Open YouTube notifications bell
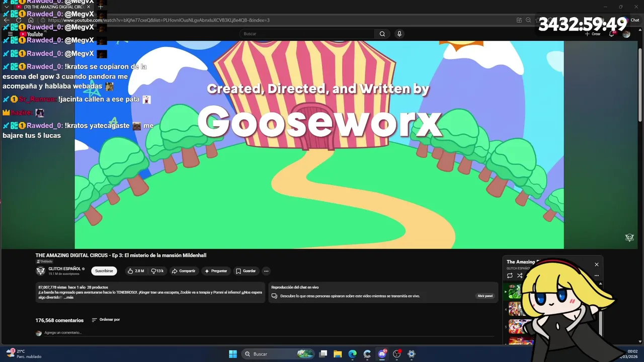The height and width of the screenshot is (362, 644). (611, 34)
